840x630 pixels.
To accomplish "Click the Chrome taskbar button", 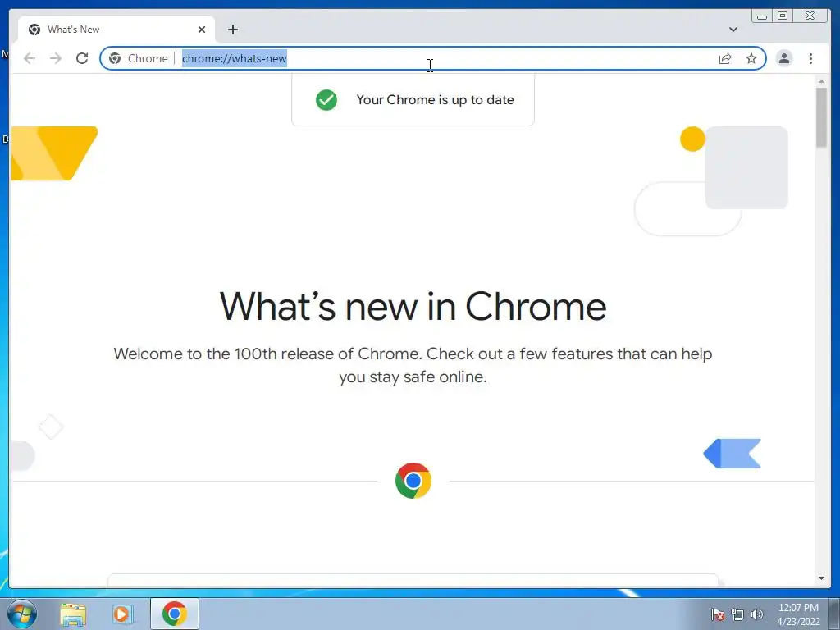I will click(x=175, y=614).
